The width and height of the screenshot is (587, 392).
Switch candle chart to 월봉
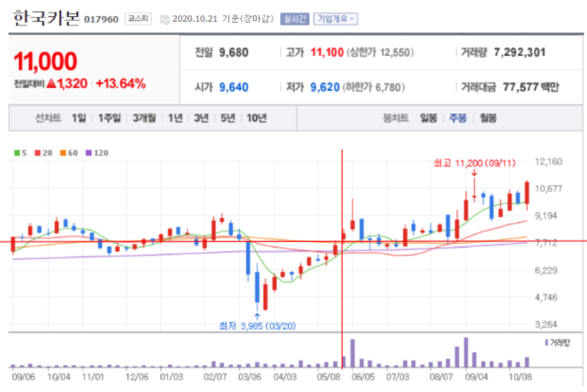click(x=488, y=118)
